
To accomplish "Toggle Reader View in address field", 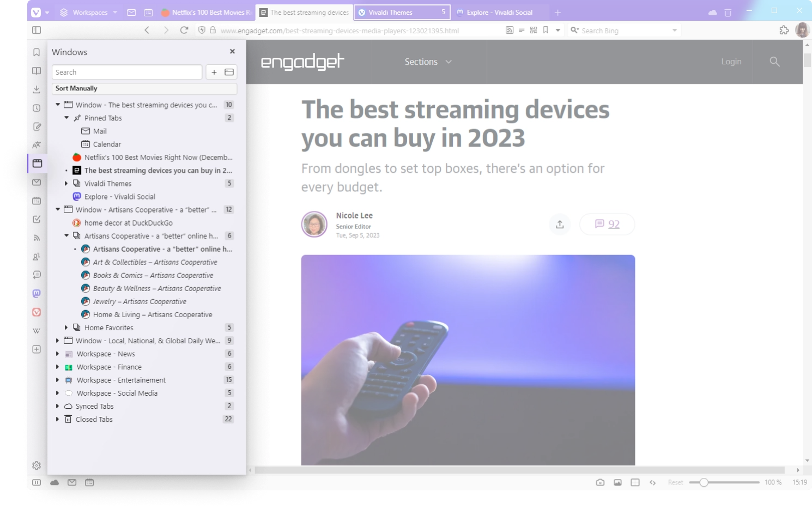I will pyautogui.click(x=522, y=31).
